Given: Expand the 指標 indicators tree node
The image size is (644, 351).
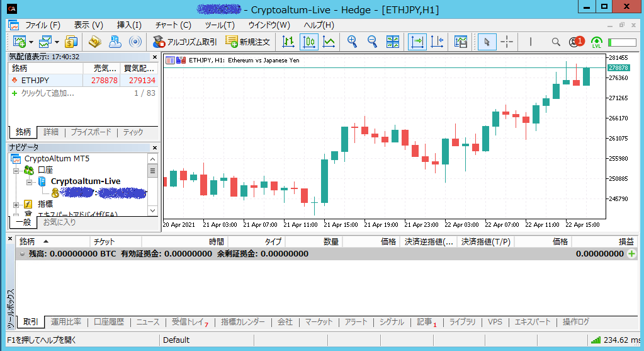Looking at the screenshot, I should [x=16, y=204].
